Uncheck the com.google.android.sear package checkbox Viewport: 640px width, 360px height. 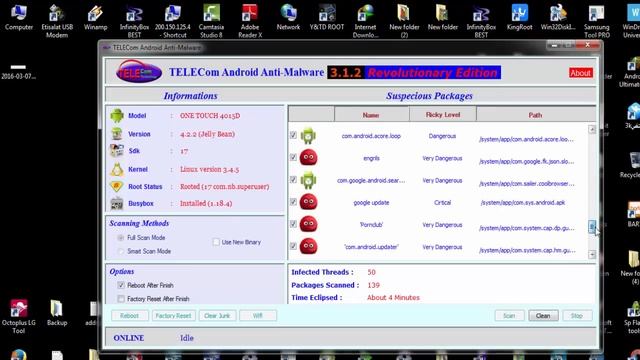(293, 179)
